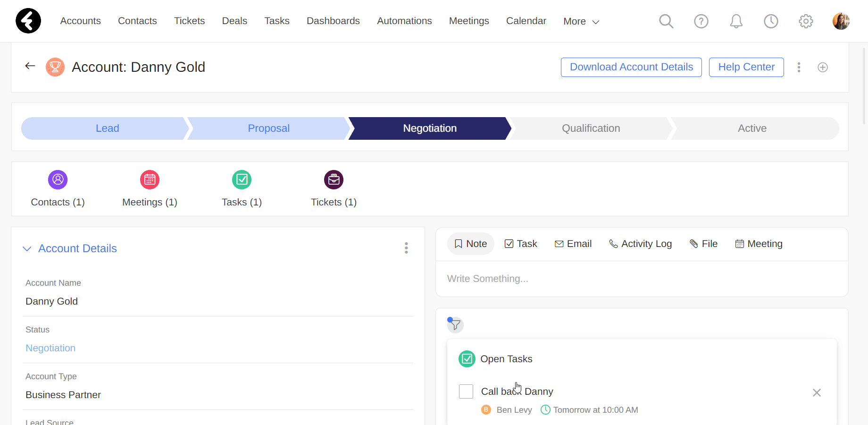Switch to the File tab
The height and width of the screenshot is (425, 868).
704,244
